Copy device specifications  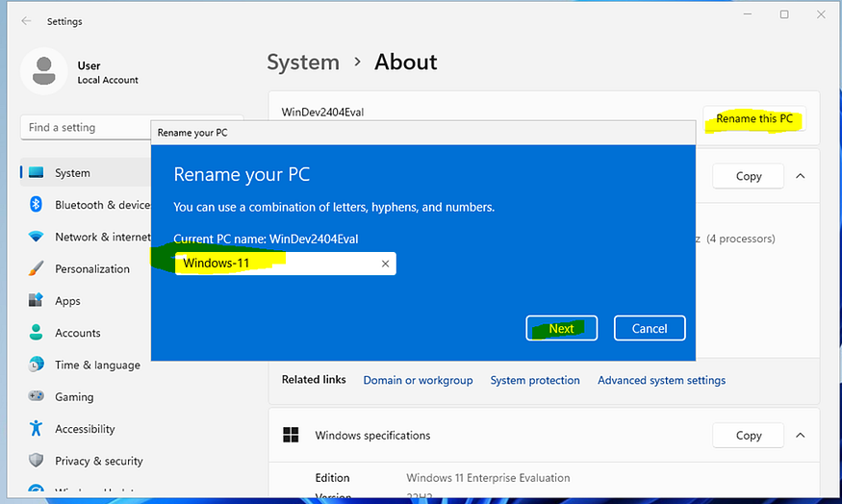coord(748,176)
